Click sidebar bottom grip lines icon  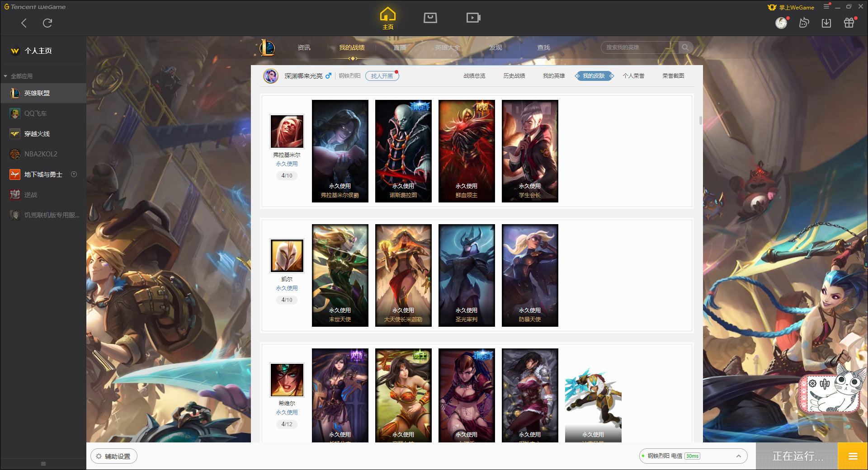click(43, 464)
